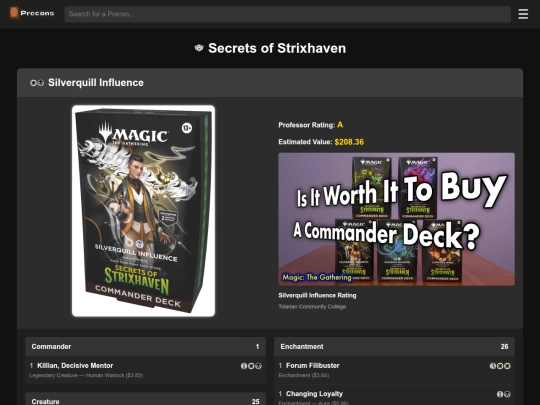Click Killian, Decisive Mentor's mana cost icons
The width and height of the screenshot is (540, 405).
(251, 366)
